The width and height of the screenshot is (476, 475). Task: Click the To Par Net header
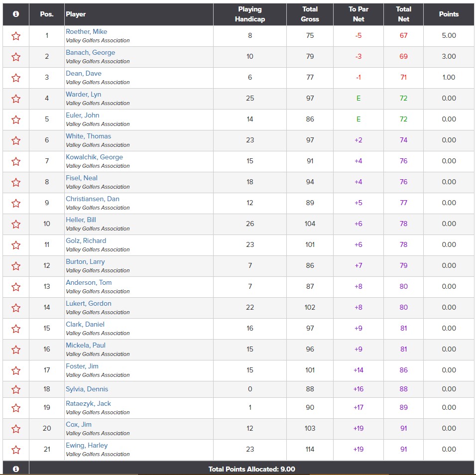point(358,14)
